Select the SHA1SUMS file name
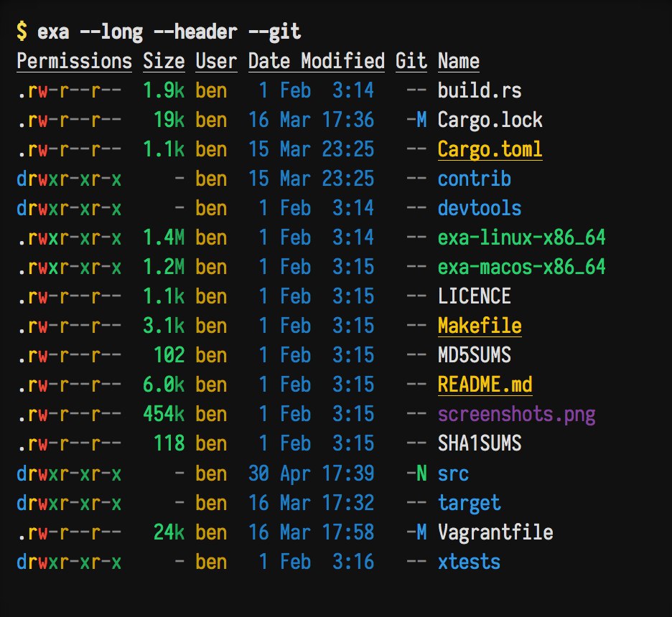This screenshot has height=617, width=672. click(x=480, y=443)
